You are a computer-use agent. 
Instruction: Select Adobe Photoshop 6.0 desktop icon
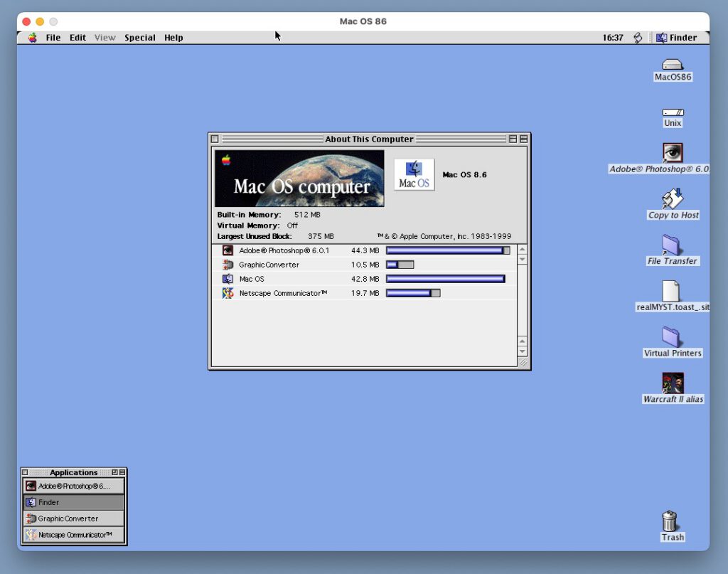[x=673, y=153]
